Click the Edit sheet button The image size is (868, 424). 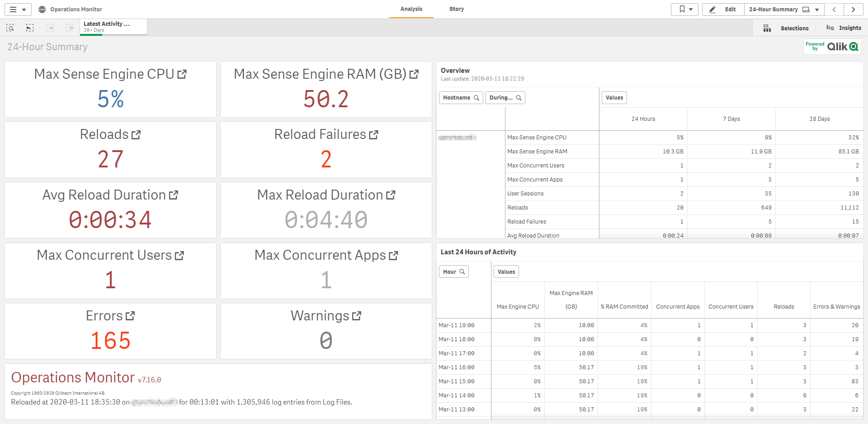(x=723, y=10)
